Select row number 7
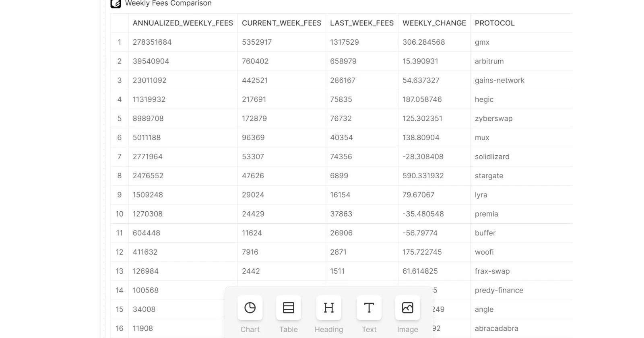 pos(120,157)
